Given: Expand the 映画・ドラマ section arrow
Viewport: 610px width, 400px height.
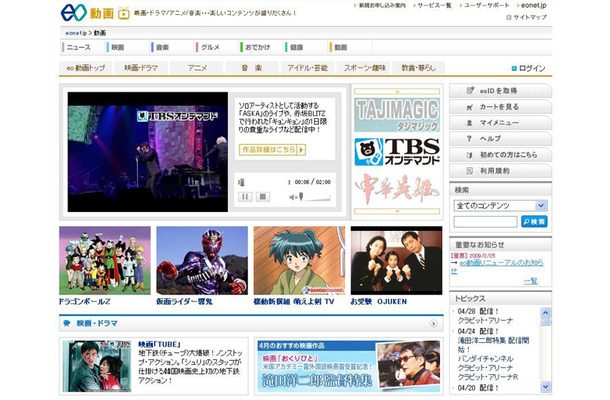Looking at the screenshot, I should 433,323.
